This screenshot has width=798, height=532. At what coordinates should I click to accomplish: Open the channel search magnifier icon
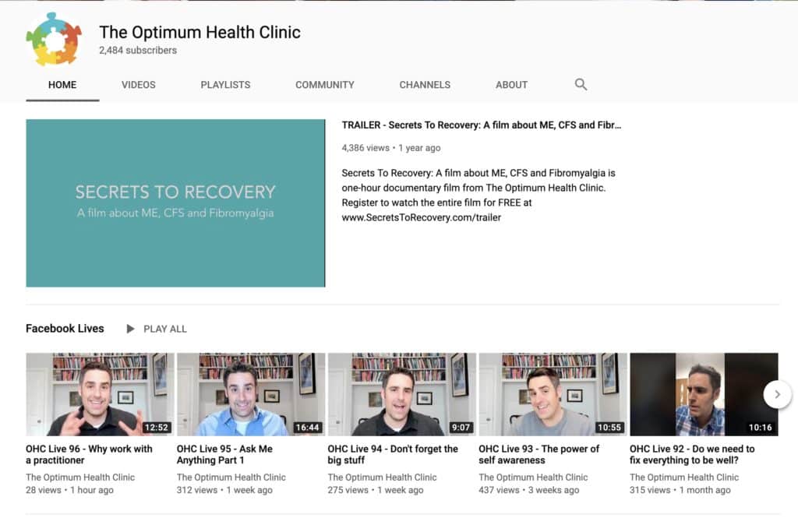pos(581,84)
